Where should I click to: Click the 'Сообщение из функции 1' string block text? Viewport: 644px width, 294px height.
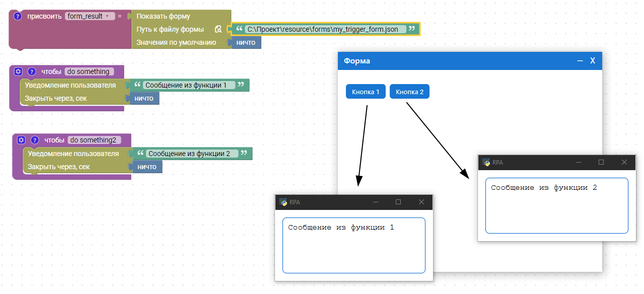click(x=186, y=85)
